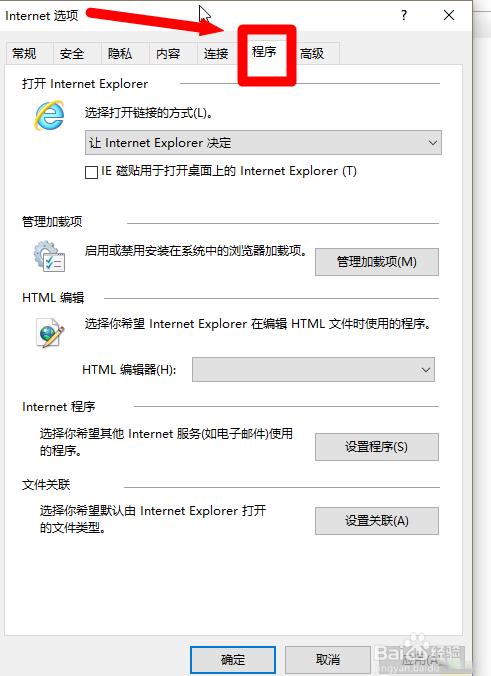Select the 内容 tab
This screenshot has width=491, height=676.
click(x=168, y=53)
